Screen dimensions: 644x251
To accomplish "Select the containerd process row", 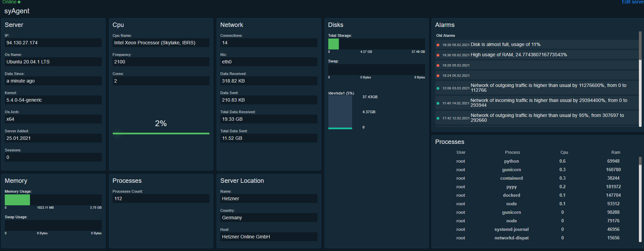I will coord(537,178).
